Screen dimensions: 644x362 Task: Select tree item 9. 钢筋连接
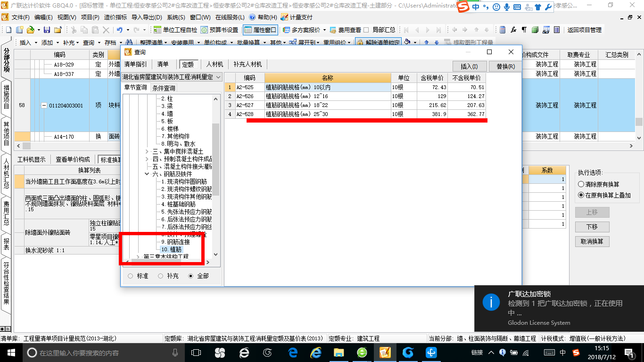click(174, 242)
